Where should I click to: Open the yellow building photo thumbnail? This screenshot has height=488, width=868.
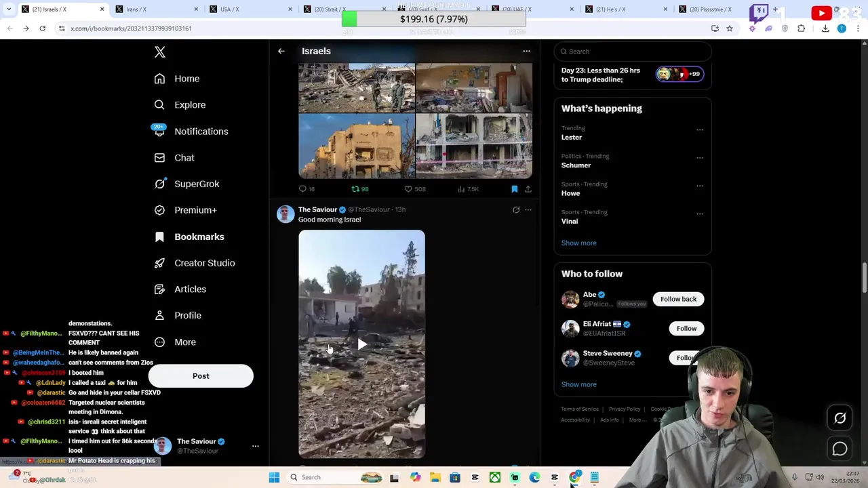pyautogui.click(x=357, y=146)
